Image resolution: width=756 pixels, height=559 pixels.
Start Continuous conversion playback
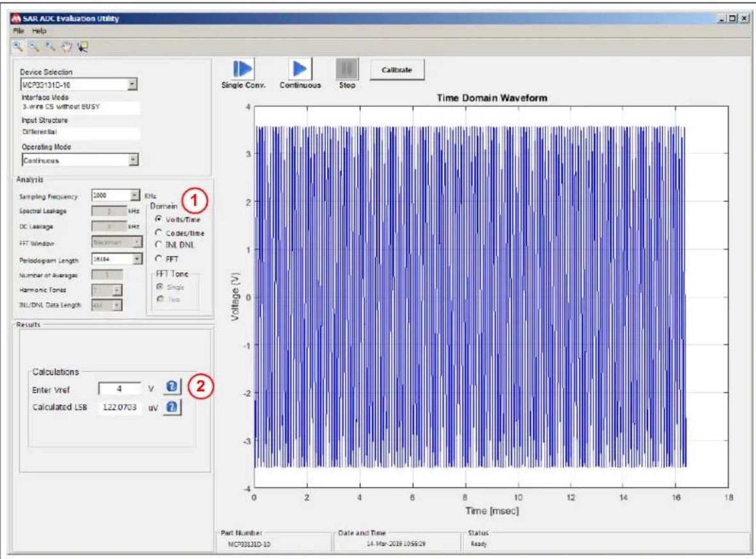point(300,69)
